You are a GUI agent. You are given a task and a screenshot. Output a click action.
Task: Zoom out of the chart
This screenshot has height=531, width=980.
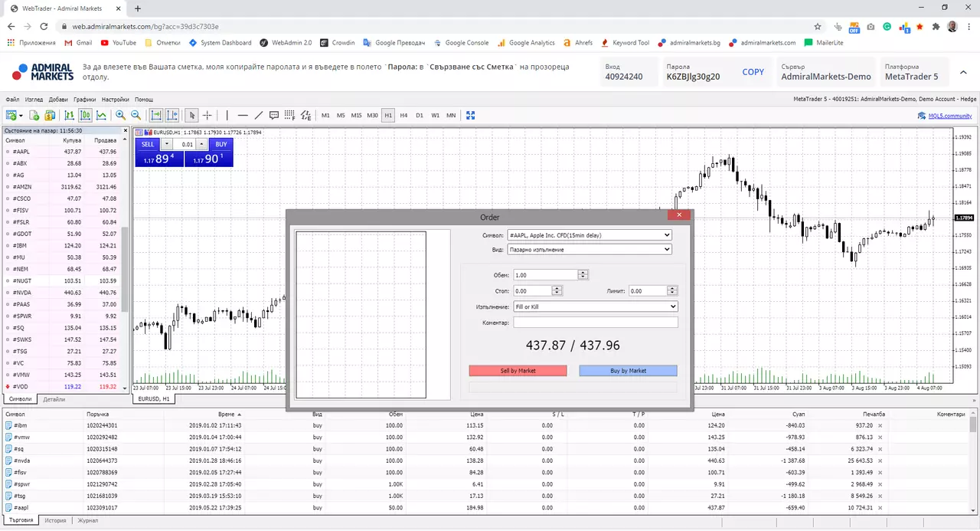pyautogui.click(x=136, y=116)
